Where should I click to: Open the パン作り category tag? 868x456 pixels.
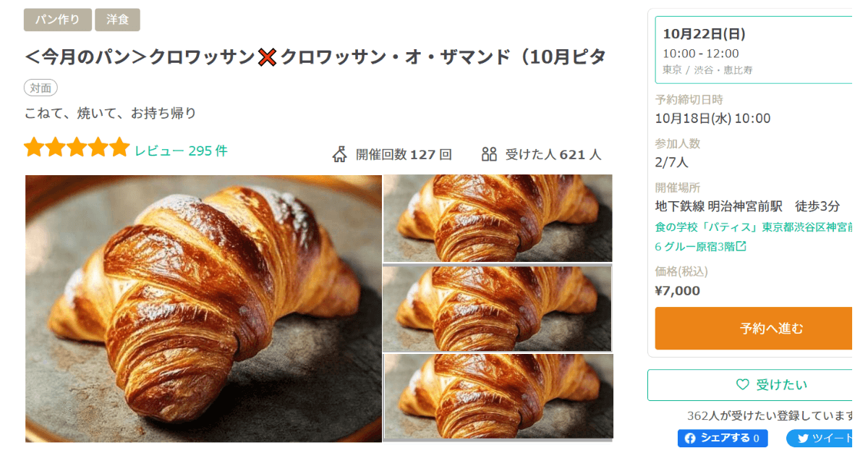tap(58, 20)
